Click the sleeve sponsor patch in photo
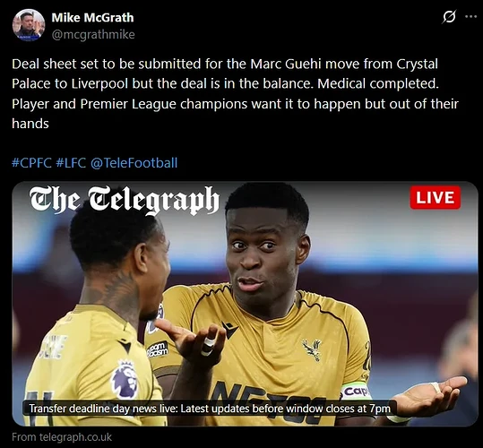 point(158,349)
